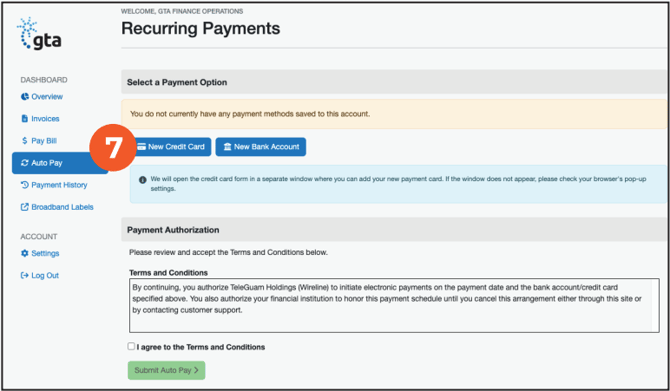Click the GTA logo
The image size is (670, 391).
coord(39,34)
